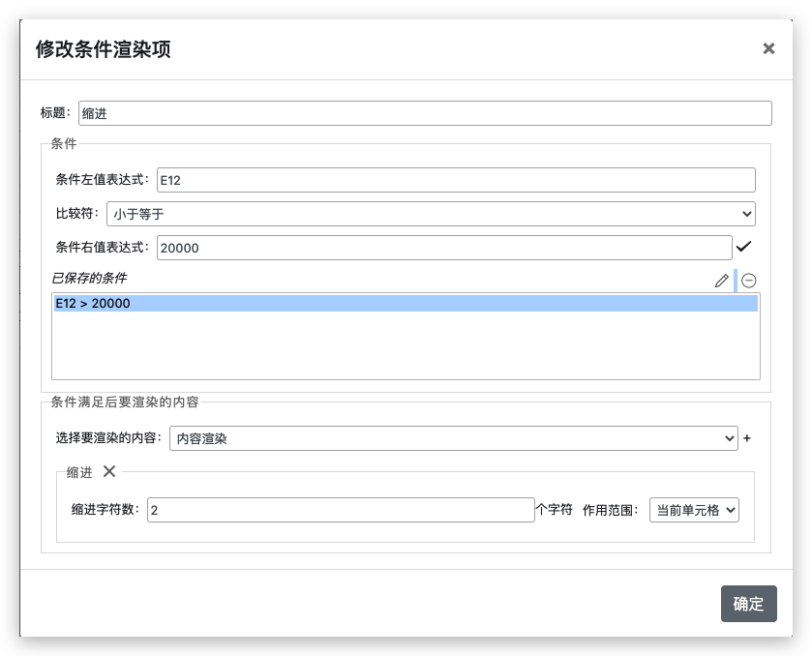Remove saved condition with minus icon
The image size is (812, 656).
749,281
